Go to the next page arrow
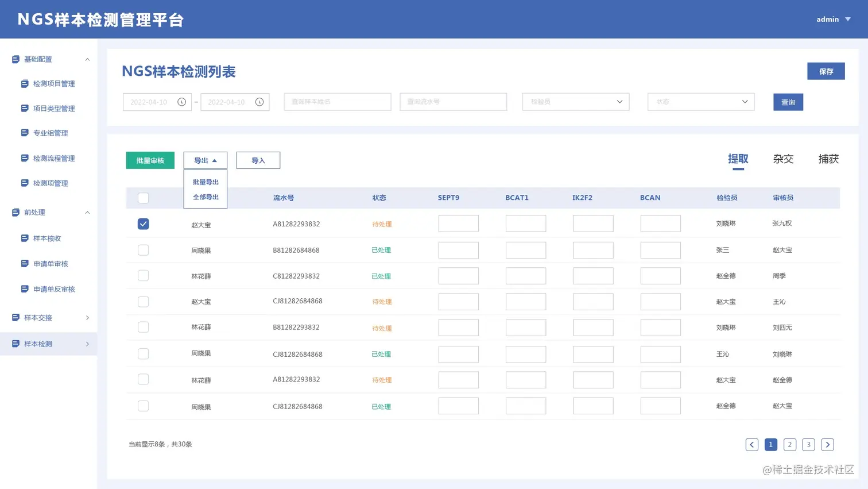 coord(827,444)
